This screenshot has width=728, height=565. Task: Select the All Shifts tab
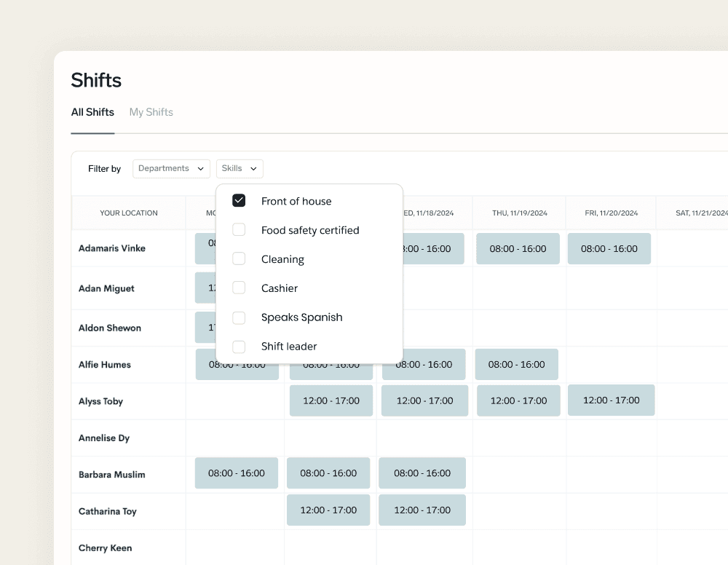point(92,112)
